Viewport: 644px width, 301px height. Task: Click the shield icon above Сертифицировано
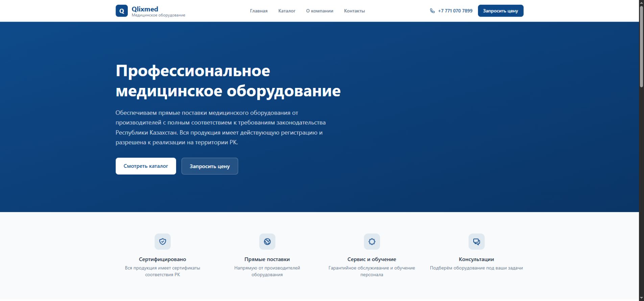click(x=163, y=241)
